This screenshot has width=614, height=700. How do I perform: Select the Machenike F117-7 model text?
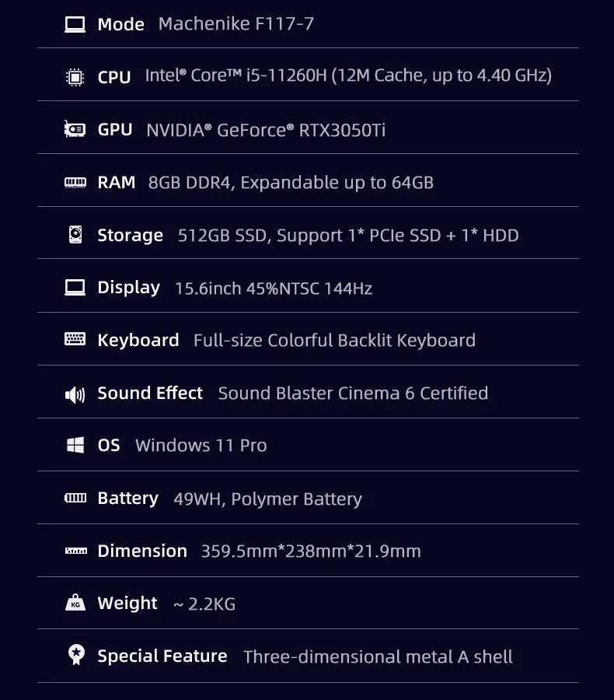(236, 23)
